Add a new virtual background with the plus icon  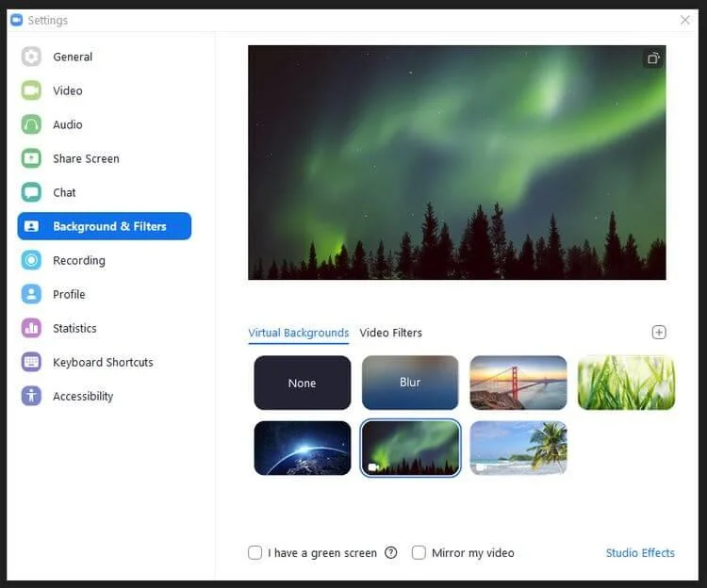tap(659, 333)
